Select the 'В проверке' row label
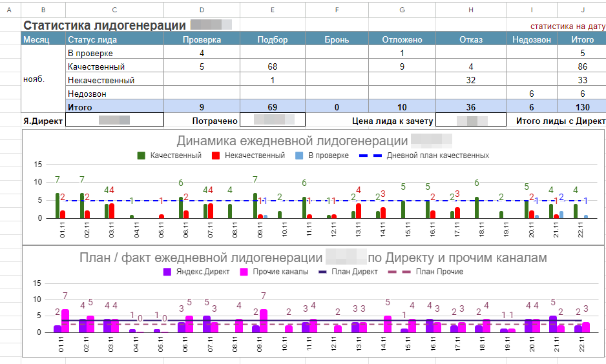 coord(114,53)
